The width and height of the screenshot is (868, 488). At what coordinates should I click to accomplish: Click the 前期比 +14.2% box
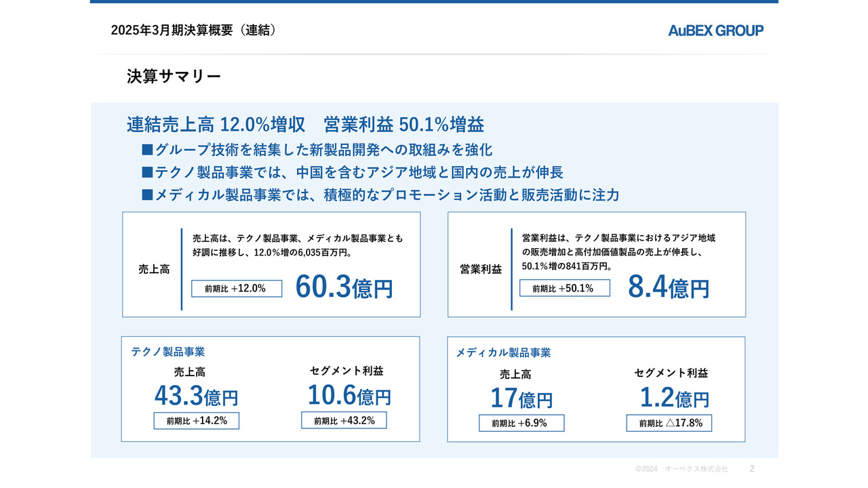197,421
